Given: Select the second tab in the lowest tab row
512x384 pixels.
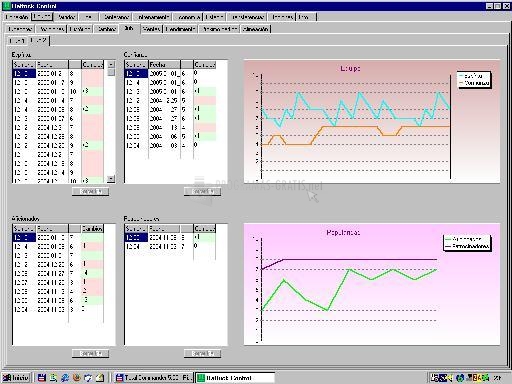Looking at the screenshot, I should (39, 41).
